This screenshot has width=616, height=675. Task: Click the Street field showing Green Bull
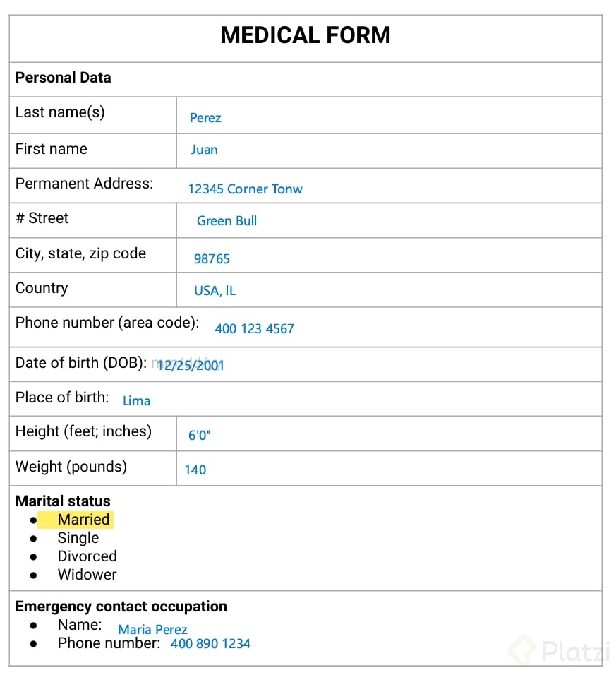[227, 221]
